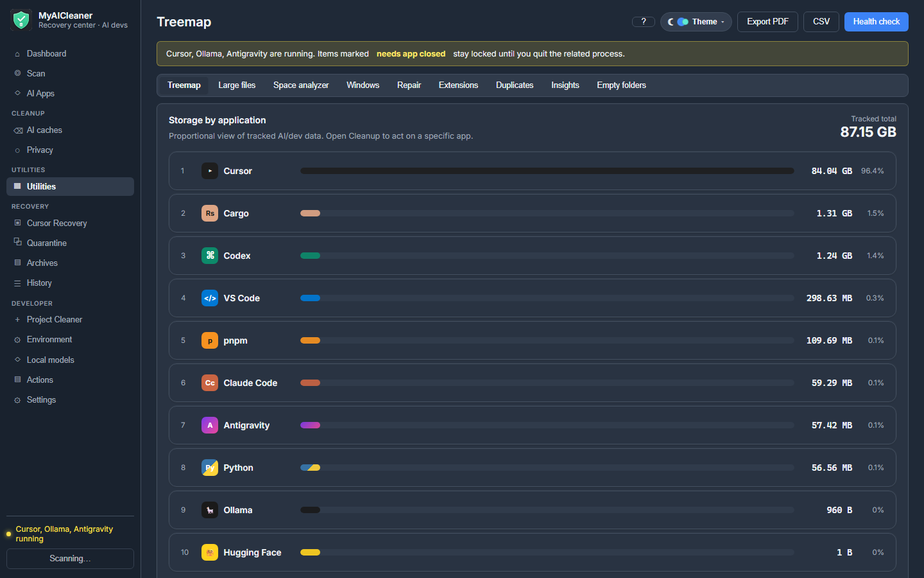Image resolution: width=924 pixels, height=578 pixels.
Task: Click the Local models diamond icon
Action: 17,360
